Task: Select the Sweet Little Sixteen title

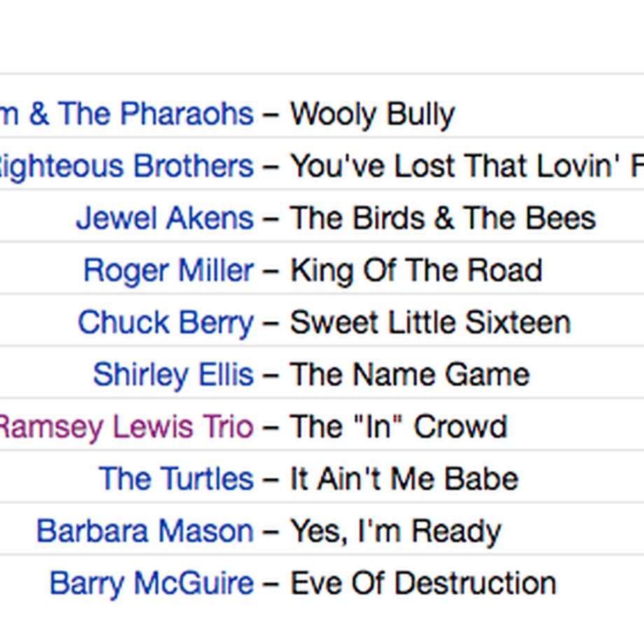Action: point(430,323)
